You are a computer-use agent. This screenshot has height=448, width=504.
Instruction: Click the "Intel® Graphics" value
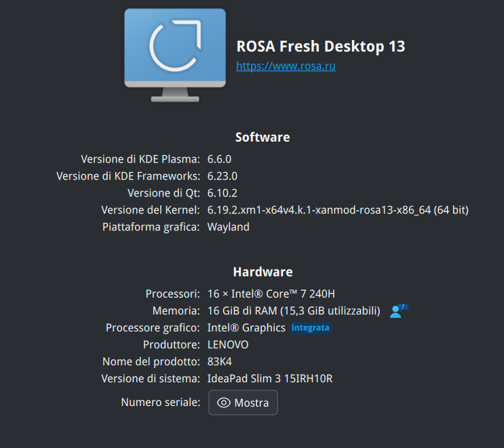pyautogui.click(x=246, y=327)
